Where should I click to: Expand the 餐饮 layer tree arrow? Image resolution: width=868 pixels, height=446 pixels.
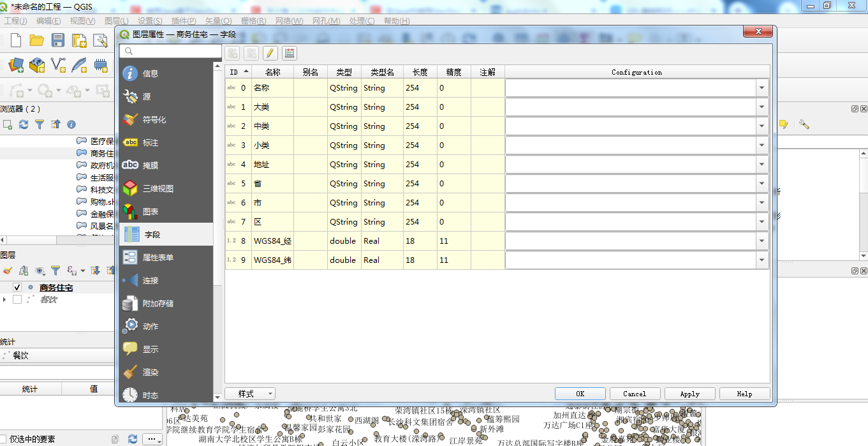click(5, 299)
